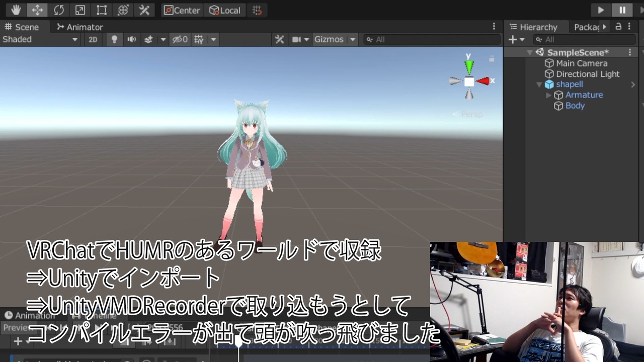Viewport: 644px width, 362px height.
Task: Click the shapell blue prefab icon
Action: coord(549,84)
